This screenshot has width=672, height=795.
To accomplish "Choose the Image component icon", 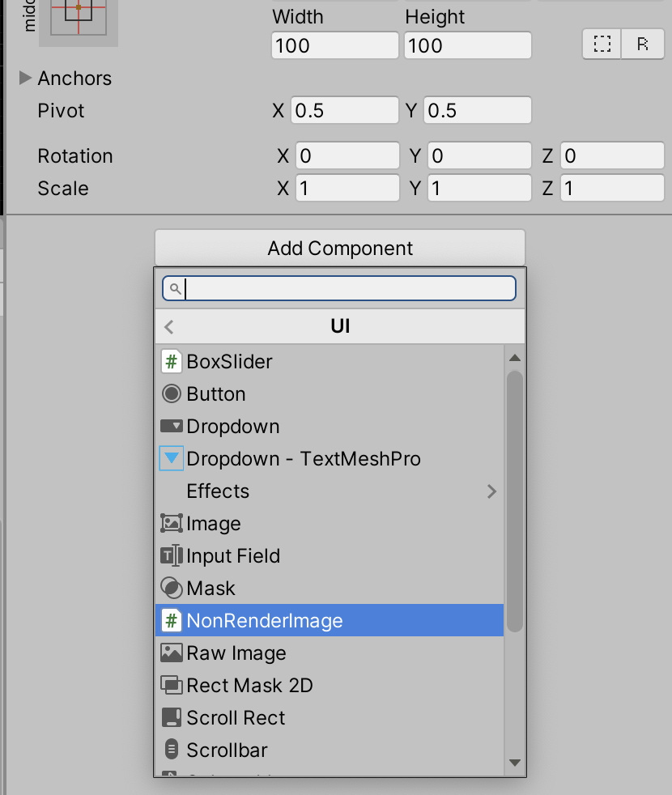I will (x=172, y=523).
